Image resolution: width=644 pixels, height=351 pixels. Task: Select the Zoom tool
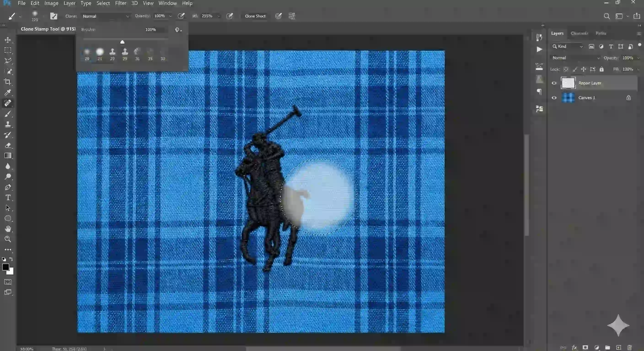[8, 239]
